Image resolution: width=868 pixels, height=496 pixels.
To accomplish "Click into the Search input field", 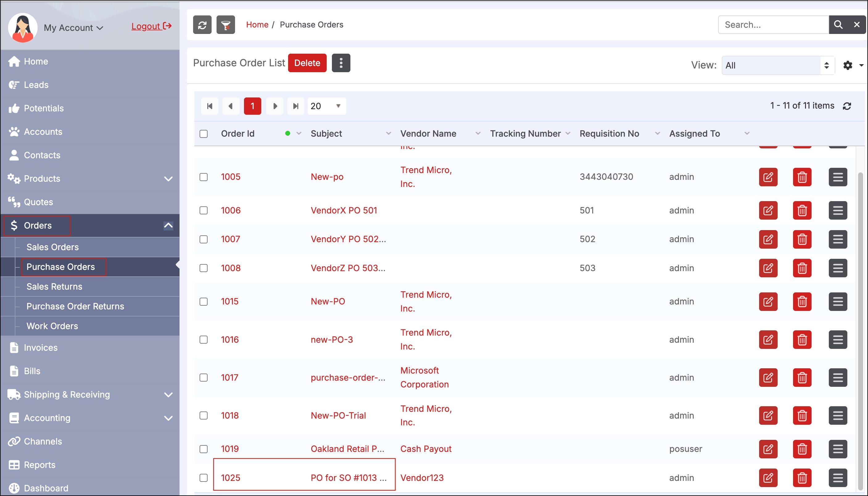I will 774,25.
